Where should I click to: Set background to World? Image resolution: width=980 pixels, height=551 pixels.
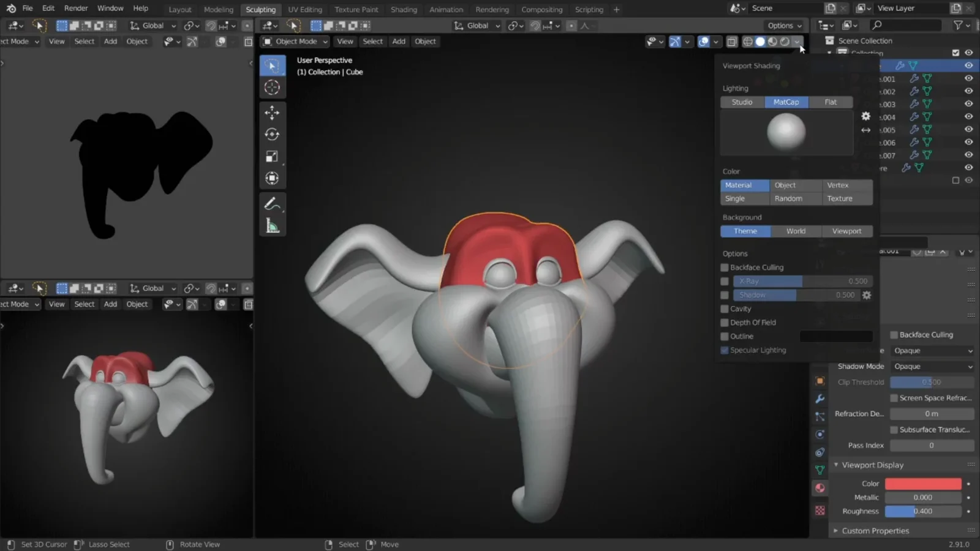point(796,231)
